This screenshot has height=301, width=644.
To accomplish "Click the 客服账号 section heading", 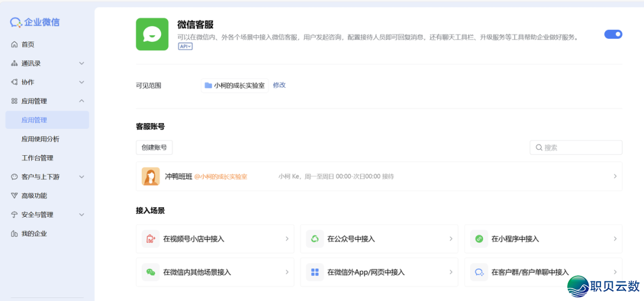I will 150,127.
